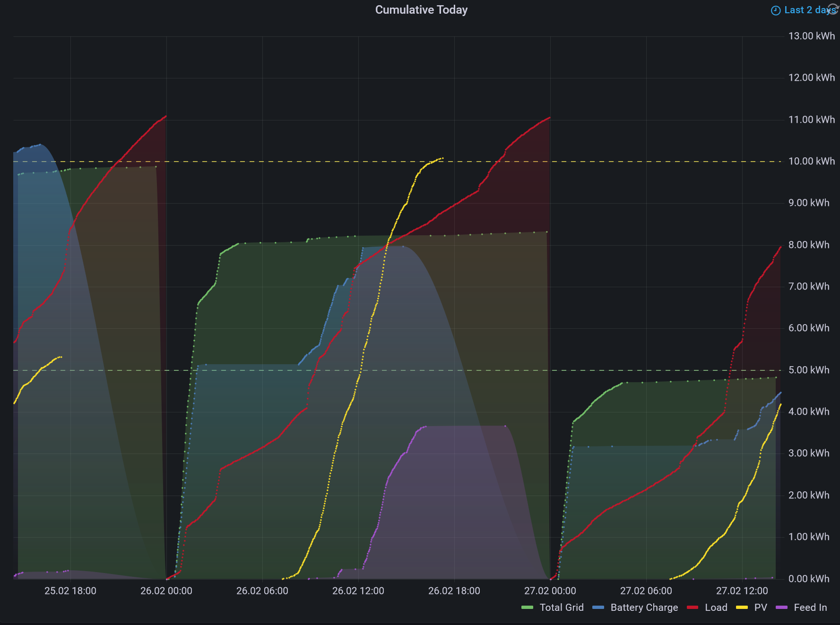
Task: Click the 27.02 12:00 time axis label
Action: click(742, 591)
